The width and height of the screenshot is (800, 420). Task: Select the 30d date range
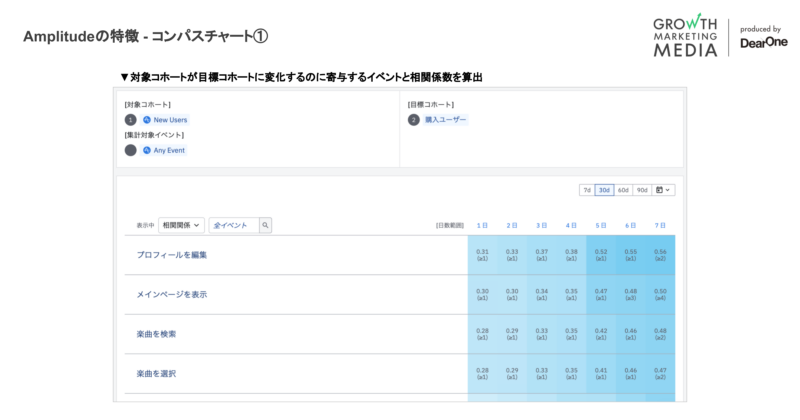click(x=604, y=190)
